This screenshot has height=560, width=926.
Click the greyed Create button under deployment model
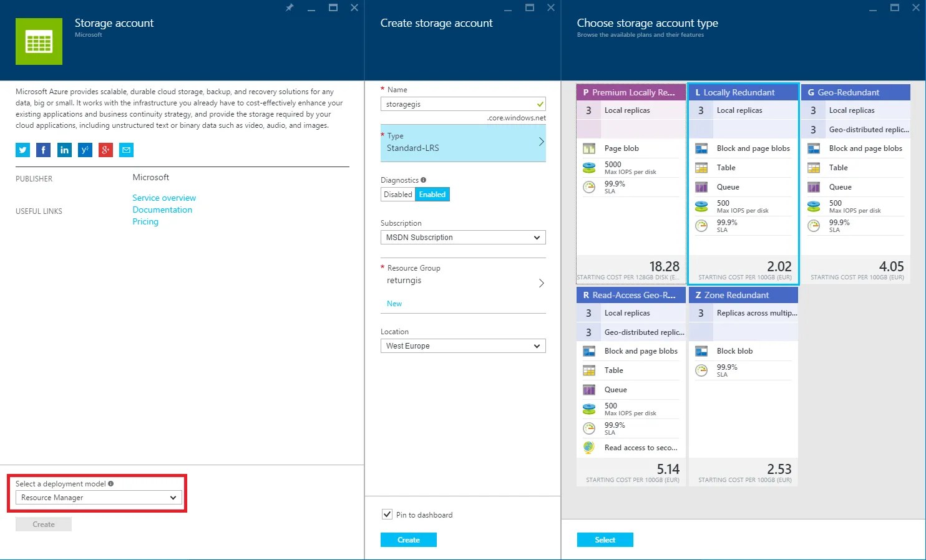(x=44, y=524)
